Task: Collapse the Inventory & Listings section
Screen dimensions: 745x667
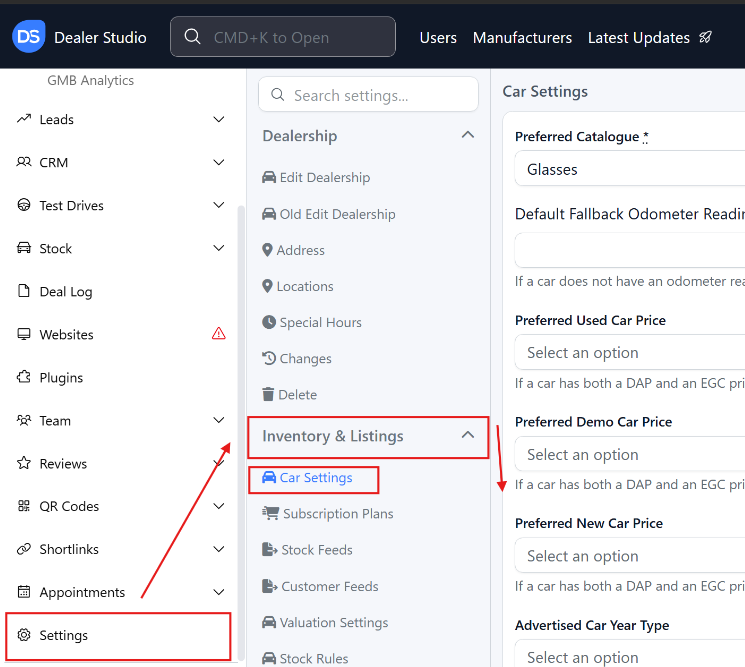Action: point(467,435)
